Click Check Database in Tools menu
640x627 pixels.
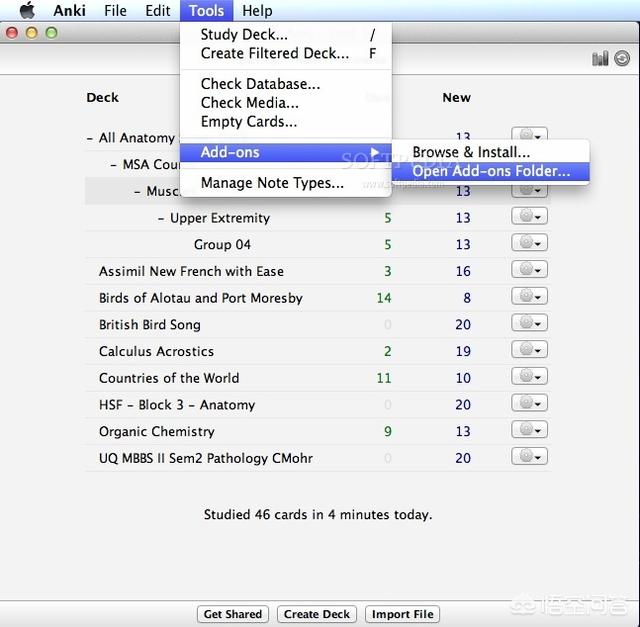click(x=260, y=84)
